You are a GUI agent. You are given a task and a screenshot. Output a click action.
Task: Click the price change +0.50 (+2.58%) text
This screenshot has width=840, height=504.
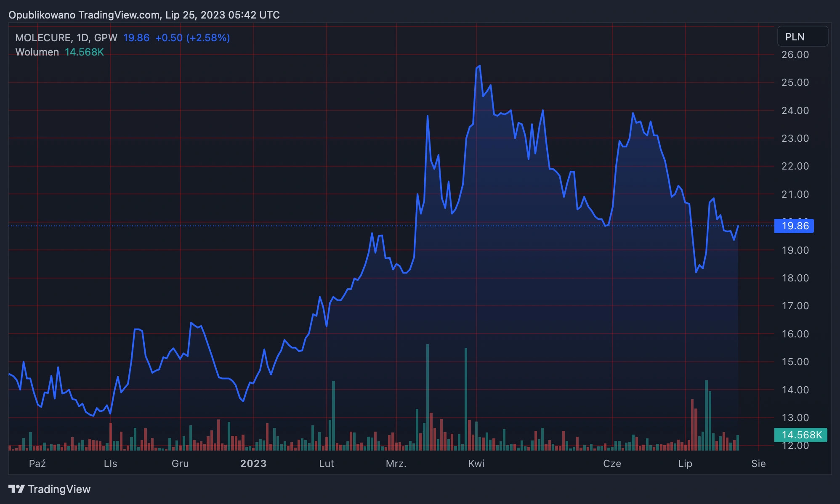192,38
